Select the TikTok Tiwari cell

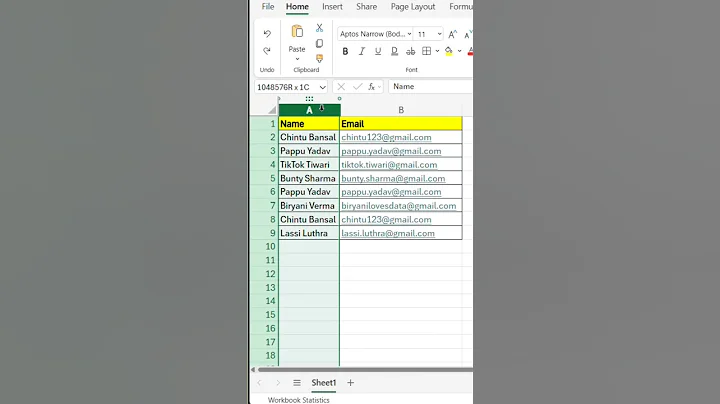click(309, 165)
